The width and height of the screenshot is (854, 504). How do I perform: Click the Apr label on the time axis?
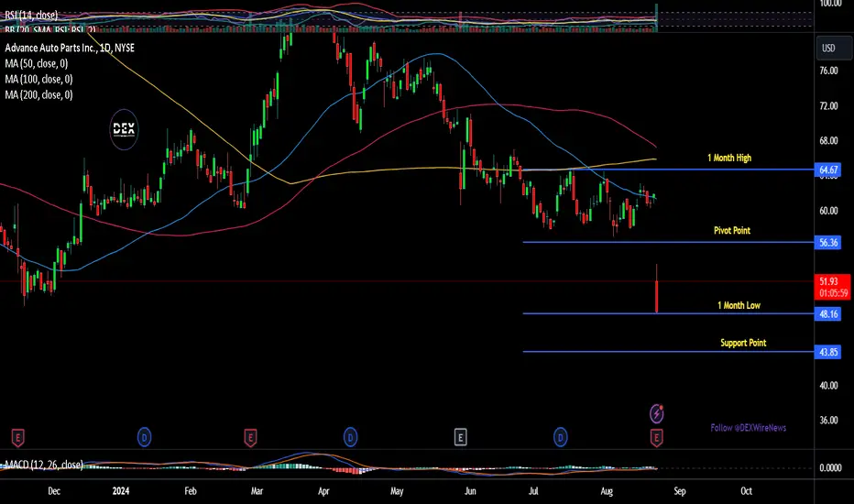pyautogui.click(x=323, y=491)
